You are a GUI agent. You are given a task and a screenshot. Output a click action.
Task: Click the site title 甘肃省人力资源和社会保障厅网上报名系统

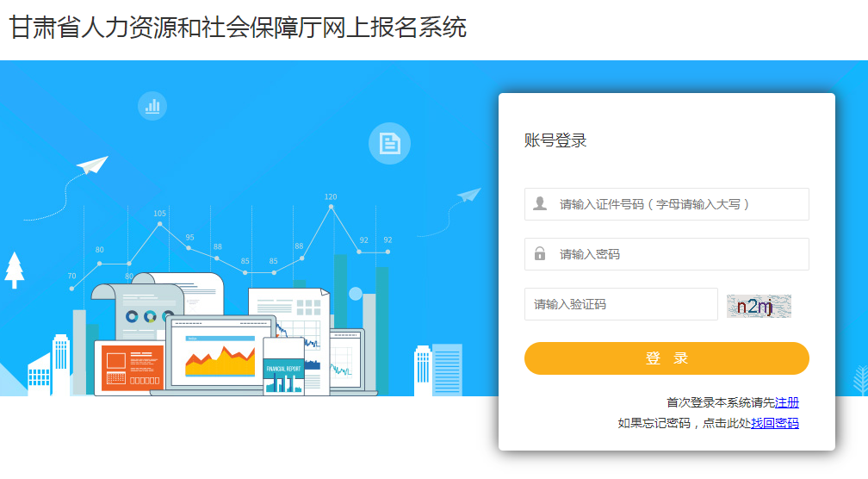pyautogui.click(x=238, y=27)
